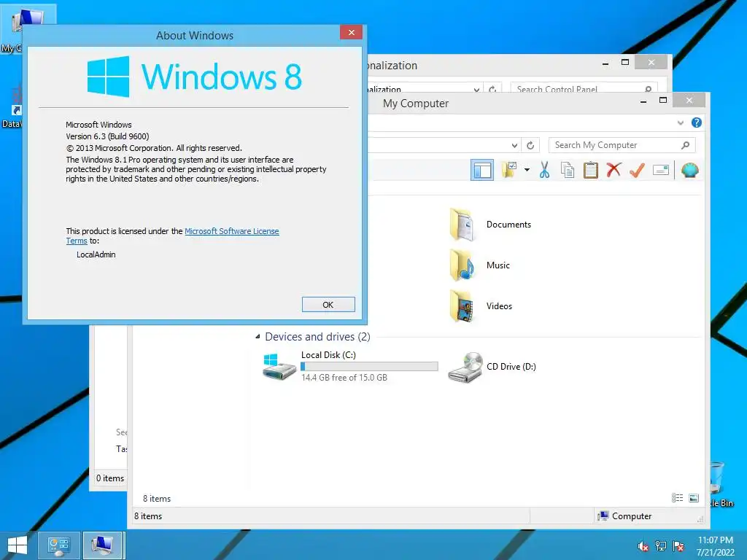Expand the ribbon chevron beside Help
Screen dimensions: 747x560
point(681,122)
